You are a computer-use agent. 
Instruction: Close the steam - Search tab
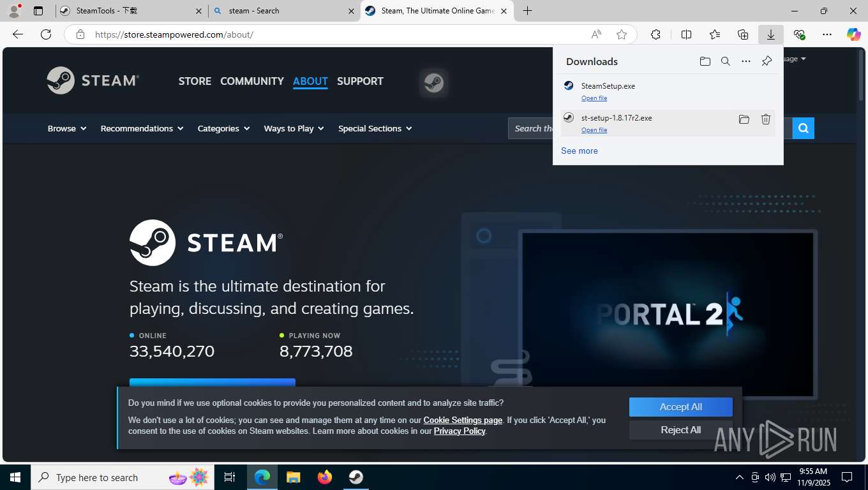[x=351, y=11]
